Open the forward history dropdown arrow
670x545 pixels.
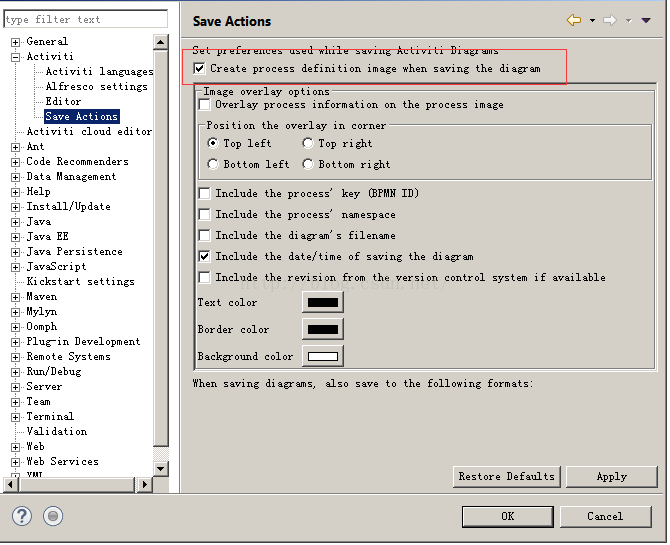(629, 20)
